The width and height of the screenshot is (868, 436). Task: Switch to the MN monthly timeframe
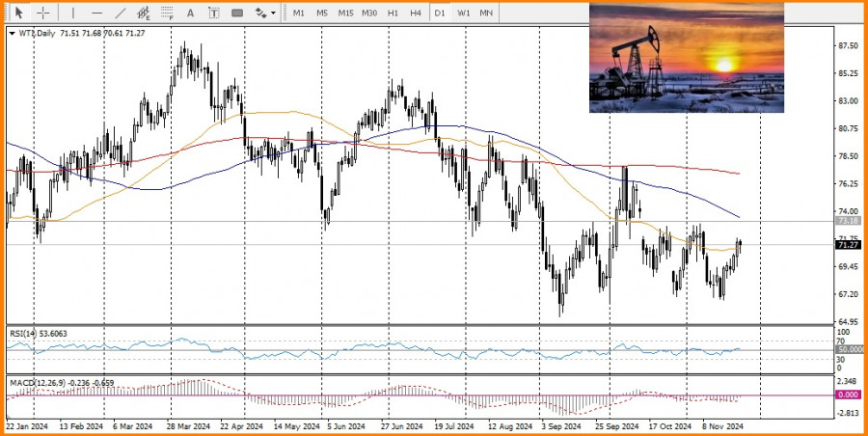[x=486, y=13]
